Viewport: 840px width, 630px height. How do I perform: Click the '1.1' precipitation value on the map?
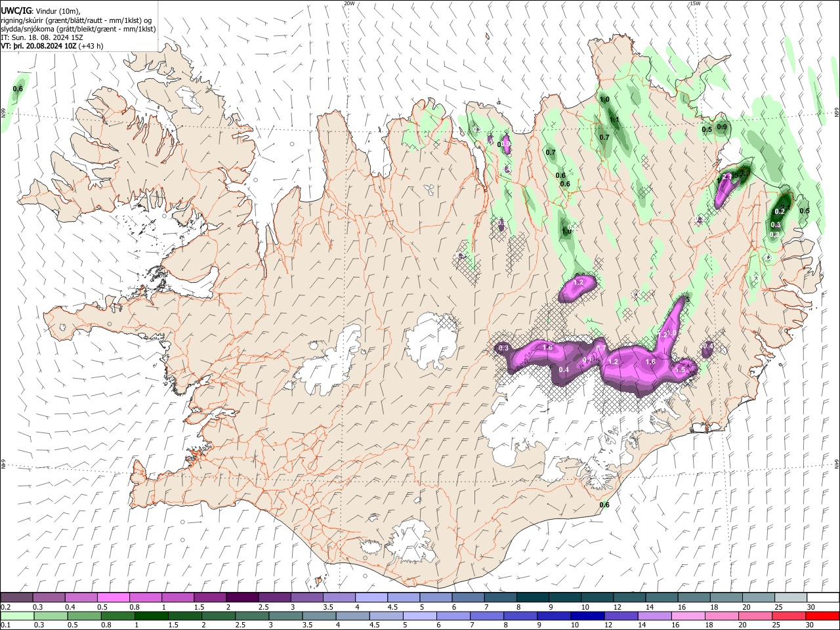pyautogui.click(x=614, y=120)
